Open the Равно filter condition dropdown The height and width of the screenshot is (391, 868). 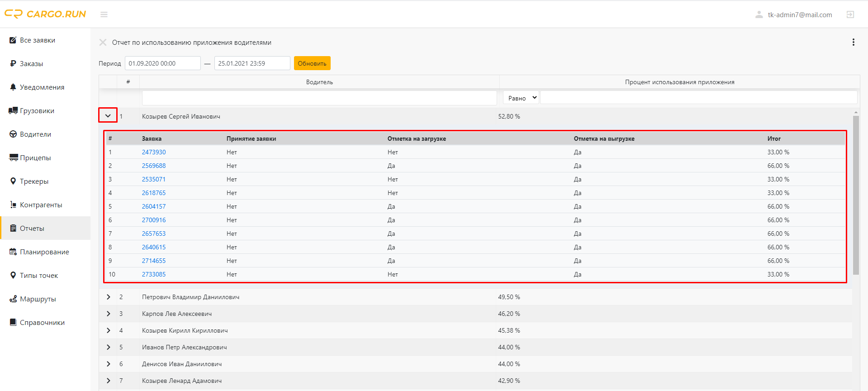521,98
